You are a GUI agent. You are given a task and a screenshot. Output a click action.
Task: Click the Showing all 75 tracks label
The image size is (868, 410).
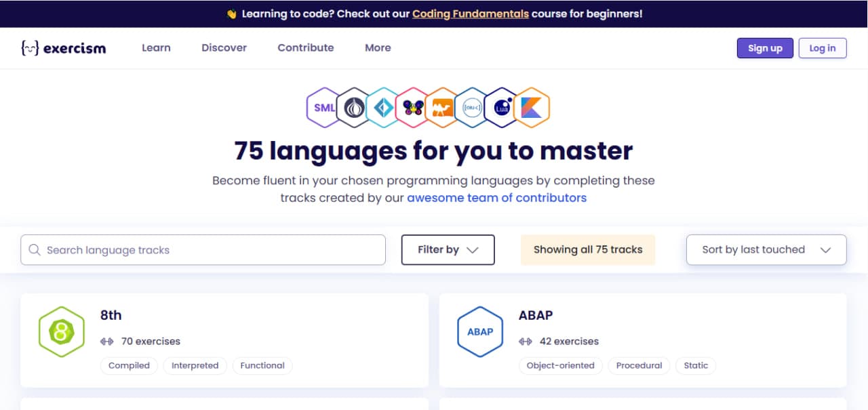[588, 250]
